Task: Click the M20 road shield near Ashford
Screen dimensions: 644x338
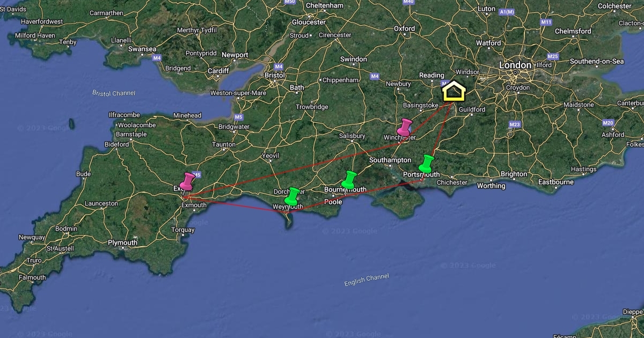Action: coord(608,123)
